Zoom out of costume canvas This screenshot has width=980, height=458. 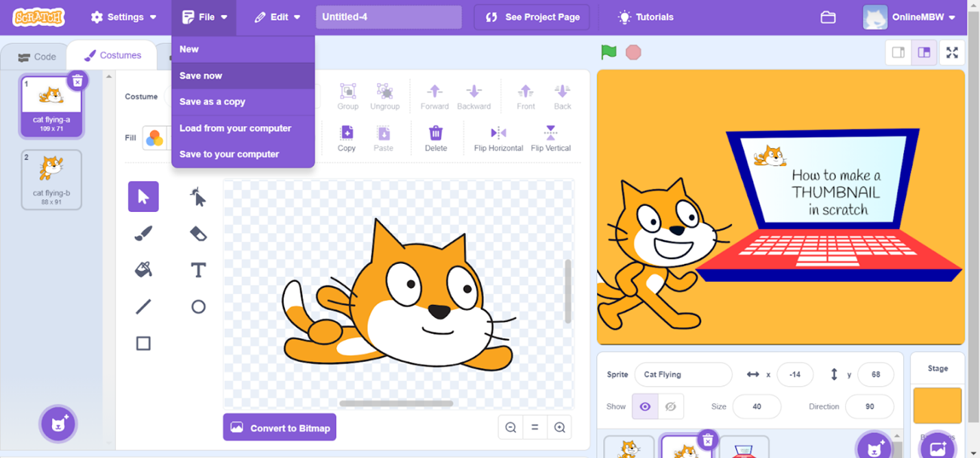click(511, 427)
